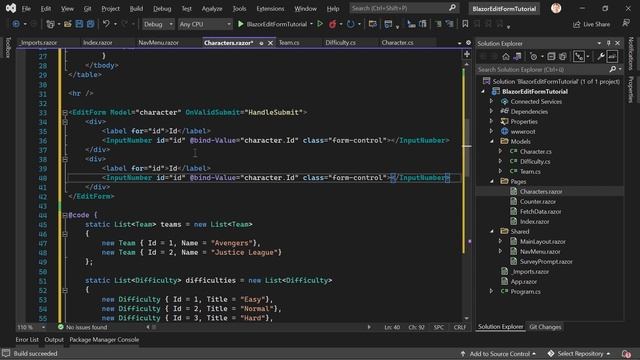This screenshot has width=640, height=360.
Task: Collapse the Shared folder
Action: (x=492, y=231)
